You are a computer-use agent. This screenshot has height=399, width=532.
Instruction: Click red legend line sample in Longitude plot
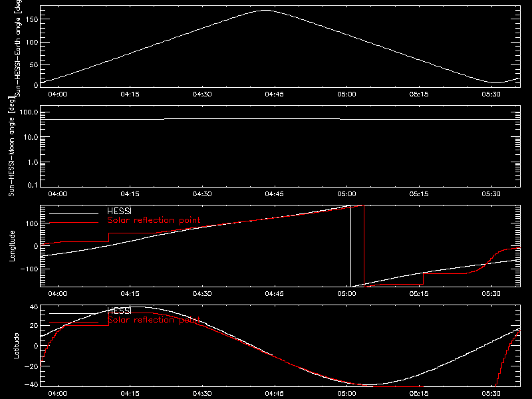coord(74,223)
